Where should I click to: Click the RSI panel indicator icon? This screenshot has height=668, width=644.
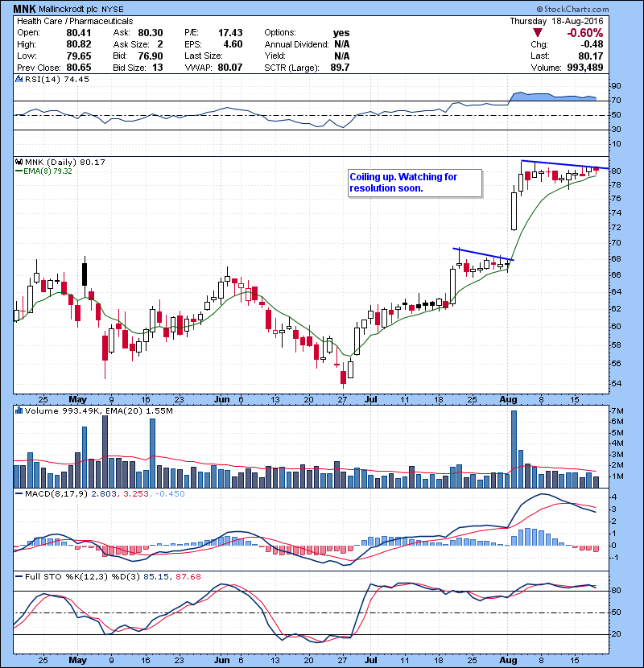[19, 79]
